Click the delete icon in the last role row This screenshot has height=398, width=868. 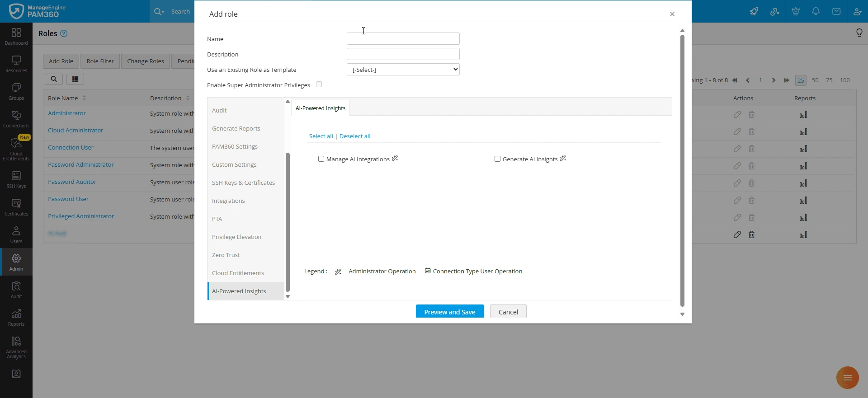[x=751, y=234]
